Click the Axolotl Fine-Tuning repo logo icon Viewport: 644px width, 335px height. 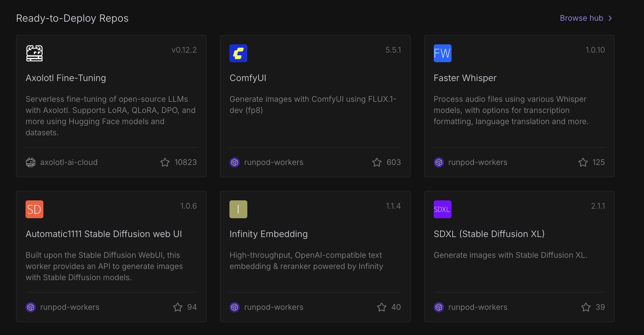34,53
